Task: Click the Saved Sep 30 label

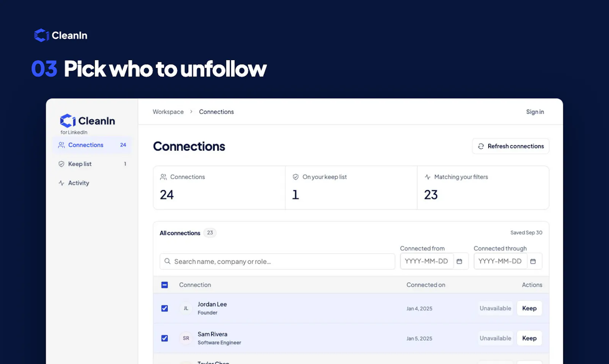Action: tap(526, 233)
